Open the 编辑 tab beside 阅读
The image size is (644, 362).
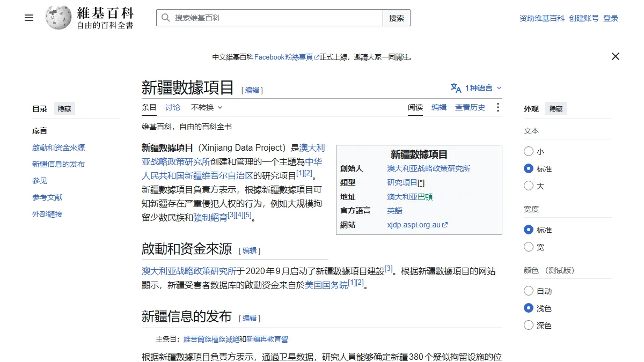point(439,107)
